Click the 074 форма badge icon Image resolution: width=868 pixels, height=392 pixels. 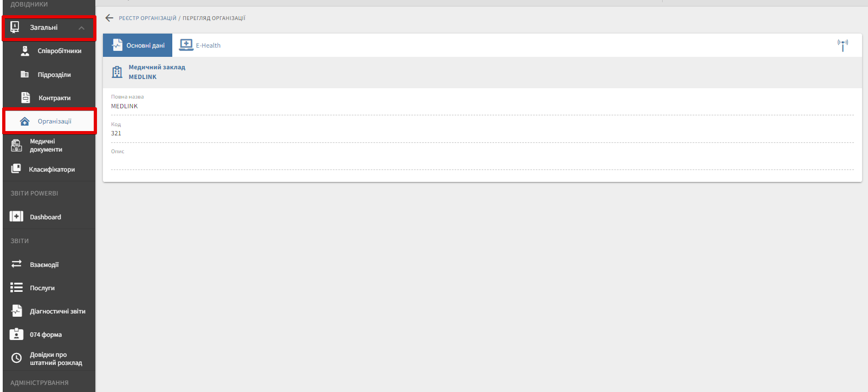click(x=17, y=334)
